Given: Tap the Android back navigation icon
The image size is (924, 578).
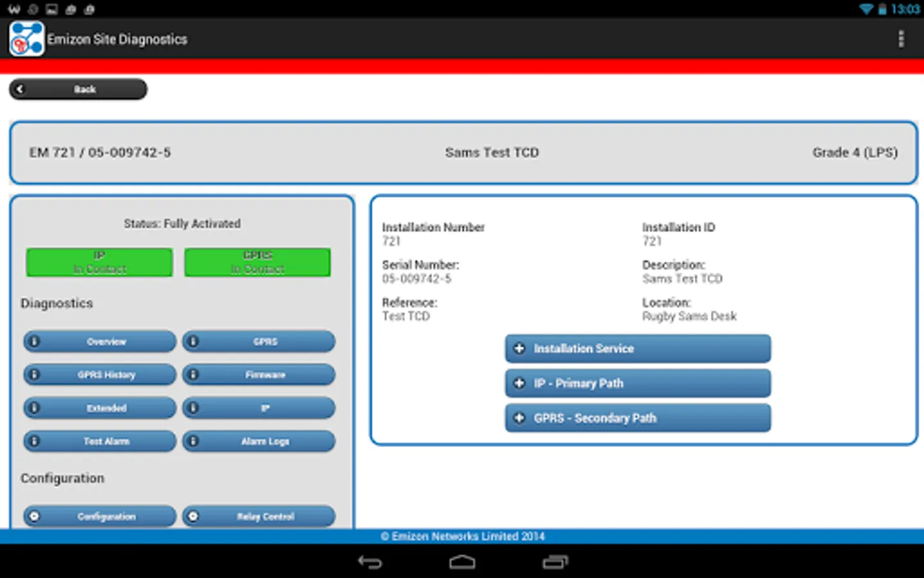Looking at the screenshot, I should pyautogui.click(x=370, y=562).
